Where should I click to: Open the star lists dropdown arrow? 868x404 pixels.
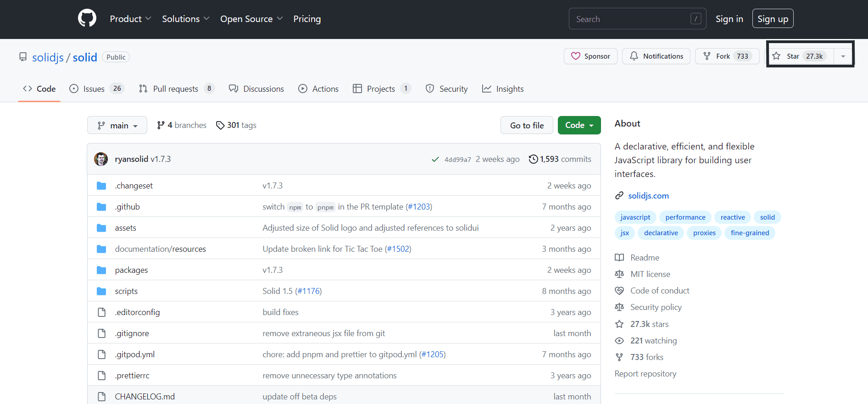[843, 56]
